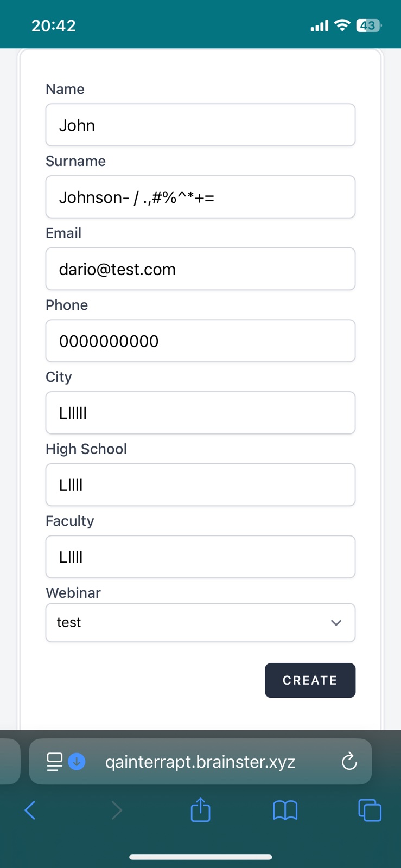This screenshot has height=868, width=401.
Task: Show all open Safari tabs
Action: [370, 810]
